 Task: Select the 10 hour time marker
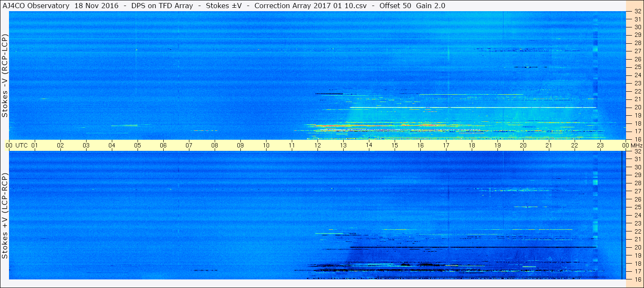pyautogui.click(x=267, y=145)
